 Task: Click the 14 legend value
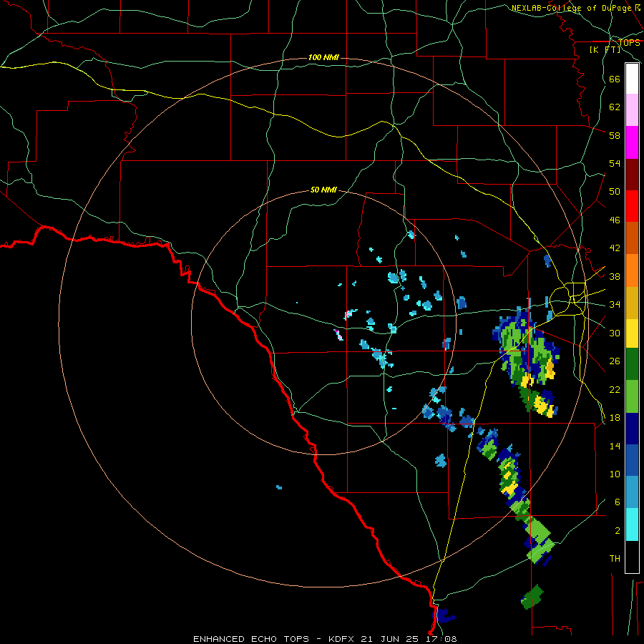coord(615,446)
